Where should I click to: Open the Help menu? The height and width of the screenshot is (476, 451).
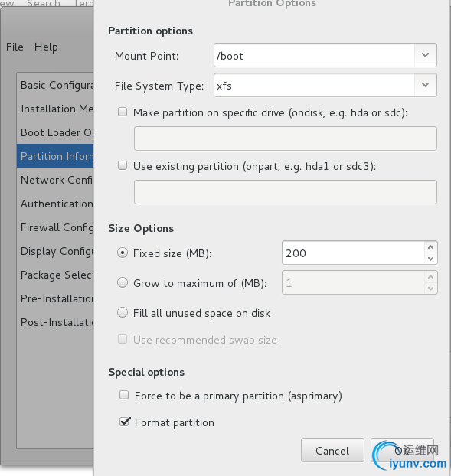(x=46, y=47)
